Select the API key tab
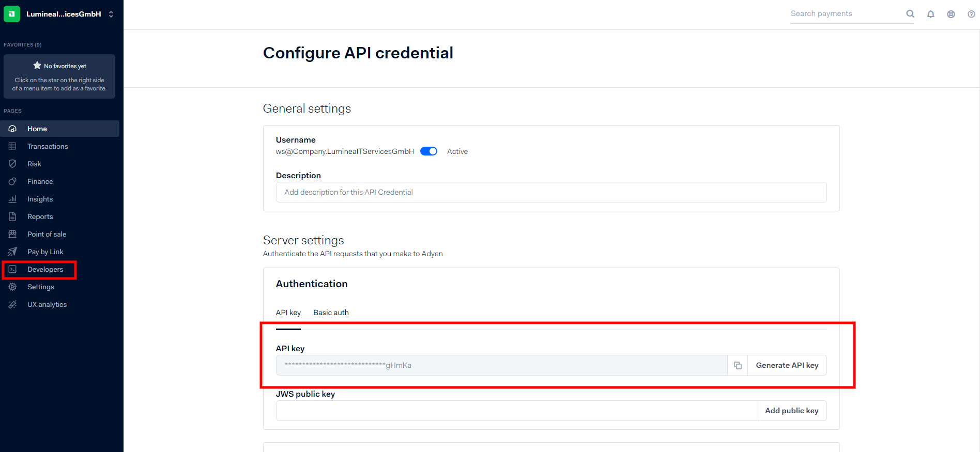The height and width of the screenshot is (452, 980). pyautogui.click(x=288, y=313)
